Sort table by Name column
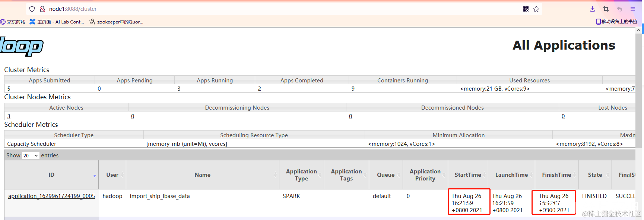 tap(202, 175)
